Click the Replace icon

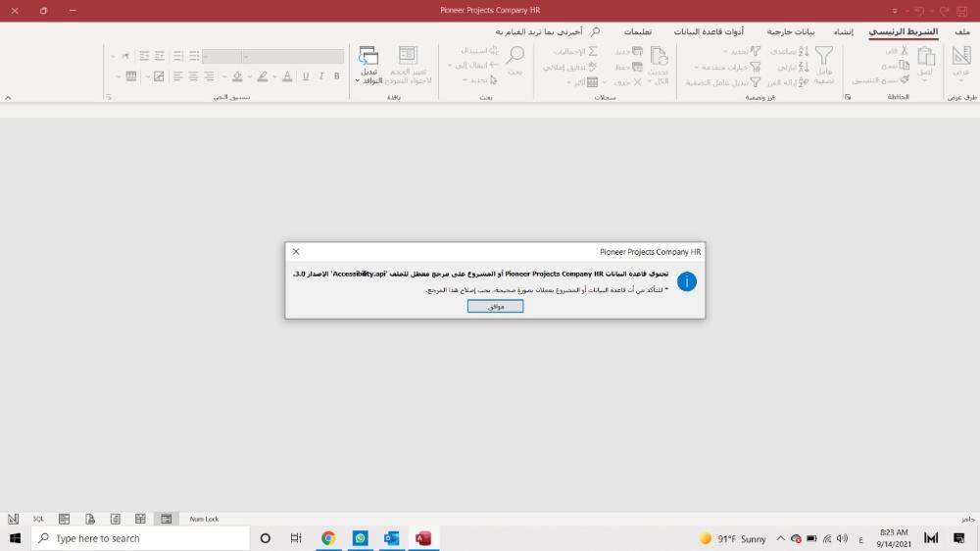pyautogui.click(x=493, y=50)
